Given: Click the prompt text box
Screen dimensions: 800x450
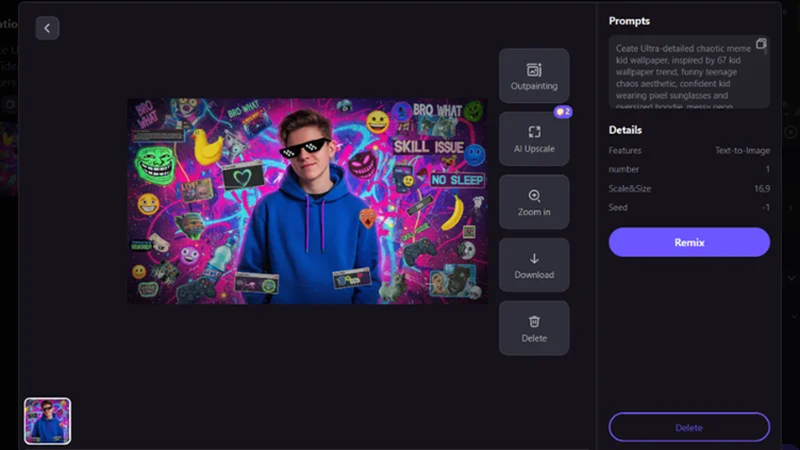Looking at the screenshot, I should click(x=689, y=72).
